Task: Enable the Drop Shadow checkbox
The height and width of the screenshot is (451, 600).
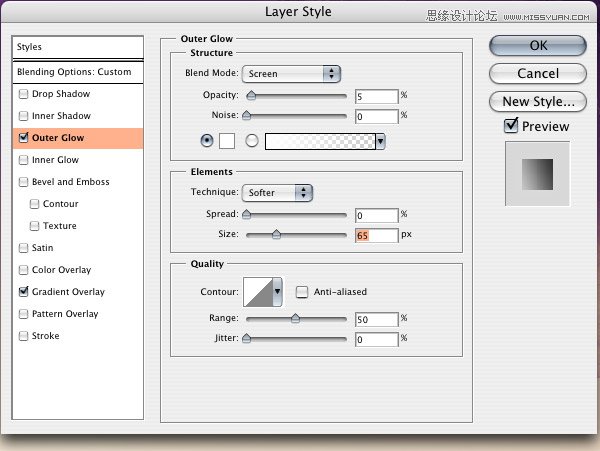Action: coord(24,94)
